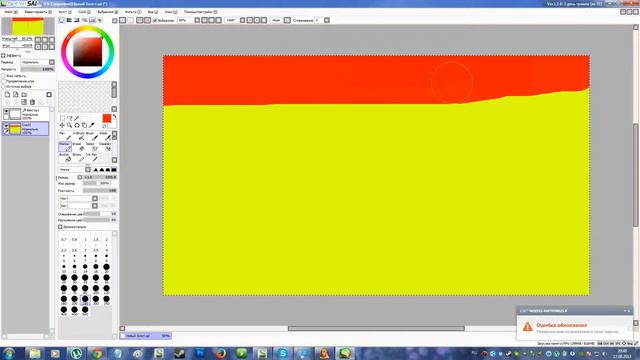
Task: Open the Ошибка обновления notification
Action: coord(575,328)
